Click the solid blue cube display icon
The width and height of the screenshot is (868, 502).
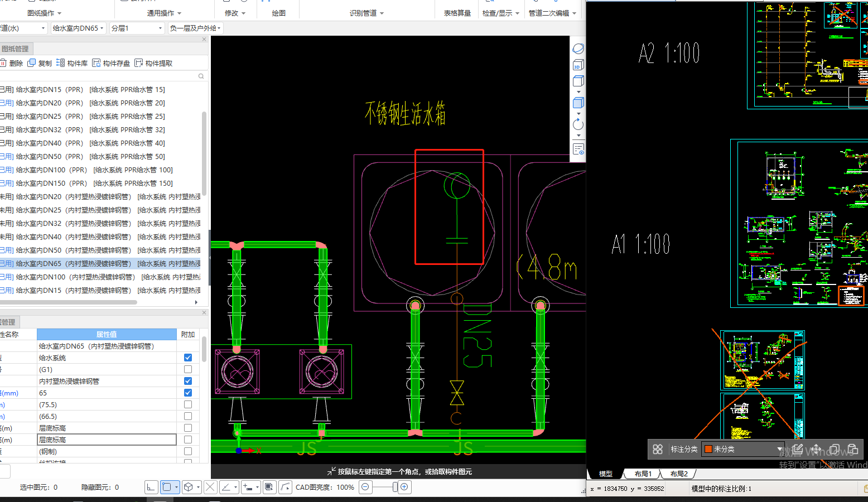[x=578, y=103]
